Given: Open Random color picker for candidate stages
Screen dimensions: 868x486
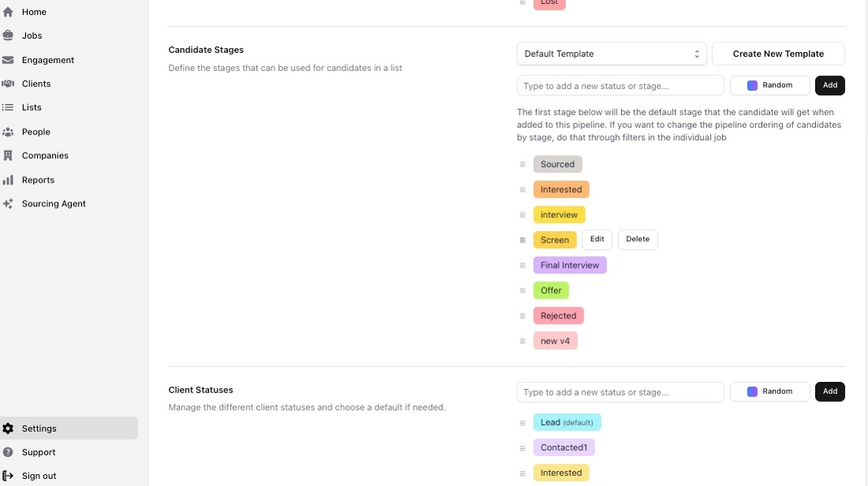Looking at the screenshot, I should click(769, 85).
